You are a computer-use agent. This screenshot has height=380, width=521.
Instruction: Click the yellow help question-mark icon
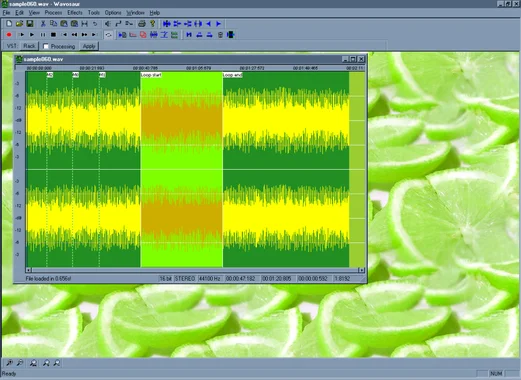[x=153, y=24]
